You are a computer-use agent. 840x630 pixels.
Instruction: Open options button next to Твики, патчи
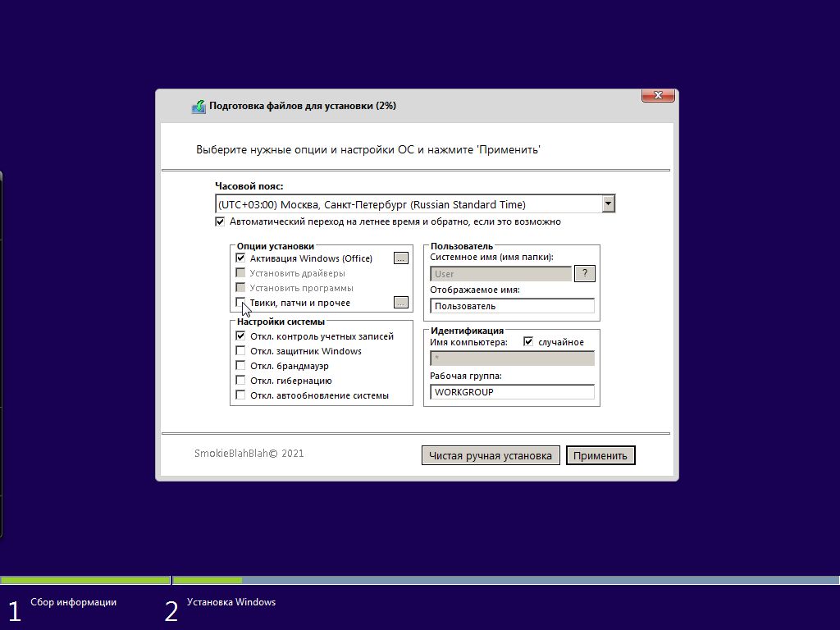coord(400,302)
